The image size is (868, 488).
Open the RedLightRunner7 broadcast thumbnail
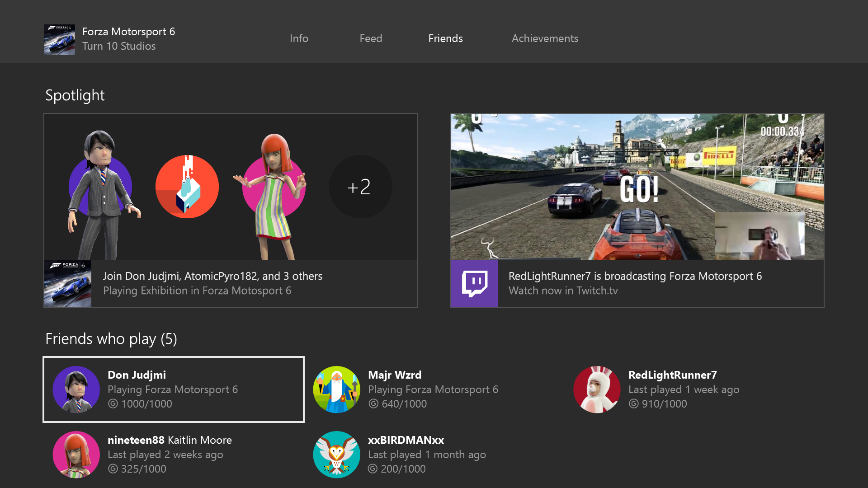click(x=637, y=187)
